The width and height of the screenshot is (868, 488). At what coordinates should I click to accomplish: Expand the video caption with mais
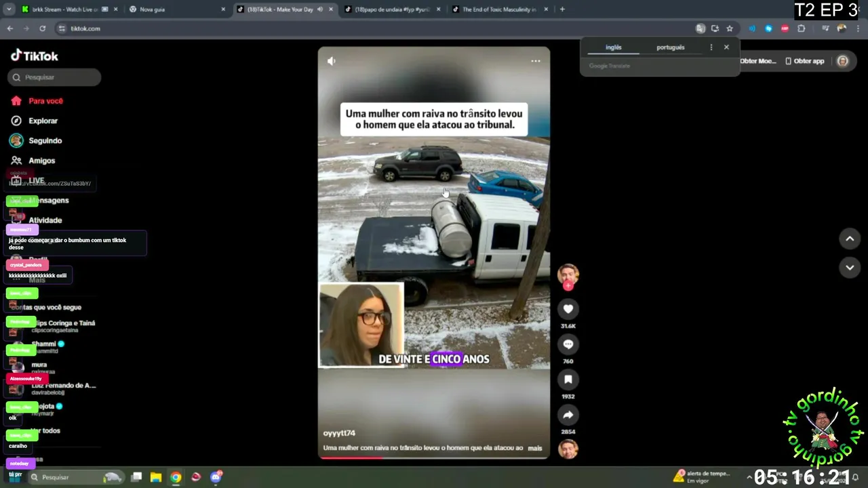point(535,448)
